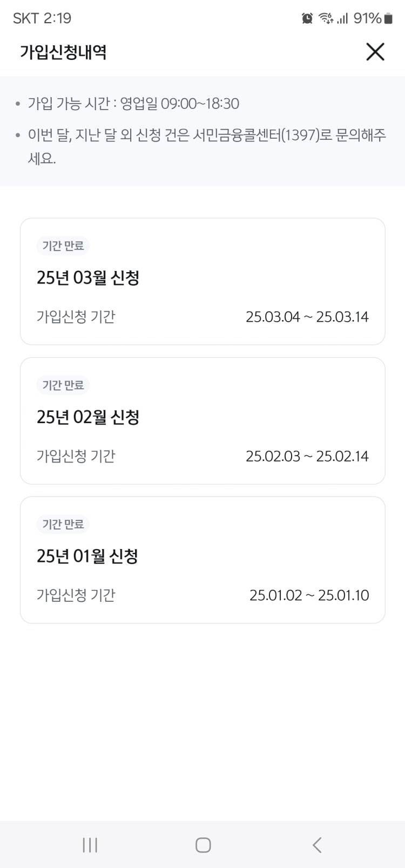The image size is (405, 868).
Task: Tap the 가입 가능 시간 notice line
Action: (133, 104)
